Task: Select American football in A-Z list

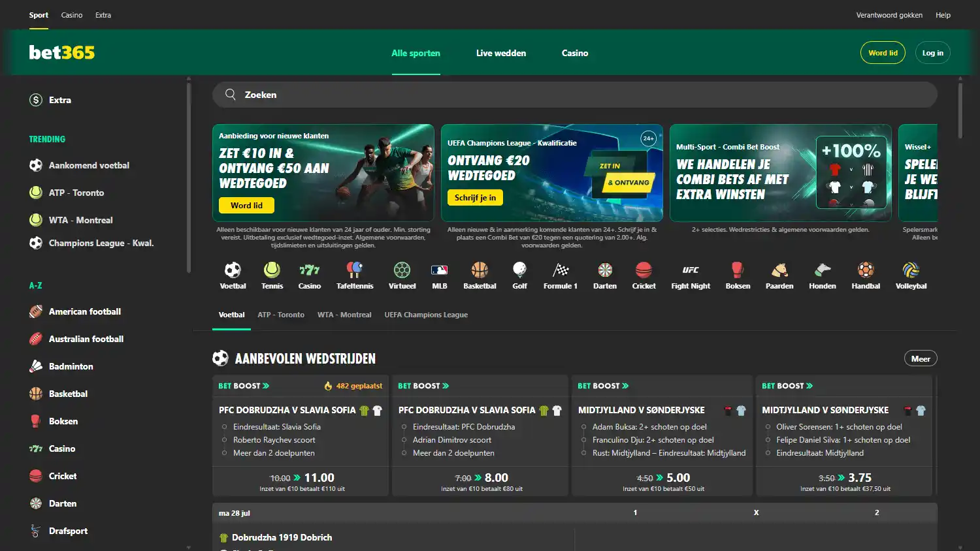Action: (x=75, y=311)
